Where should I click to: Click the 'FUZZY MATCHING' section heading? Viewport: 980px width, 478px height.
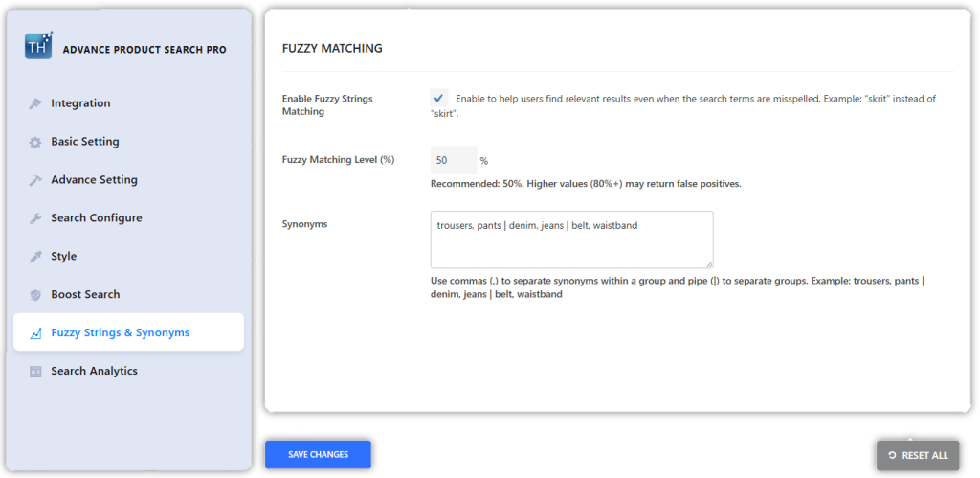tap(332, 48)
